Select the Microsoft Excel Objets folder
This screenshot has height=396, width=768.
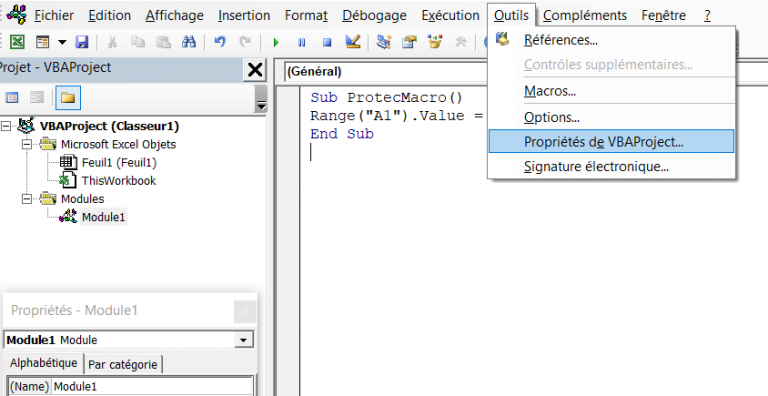click(x=118, y=145)
